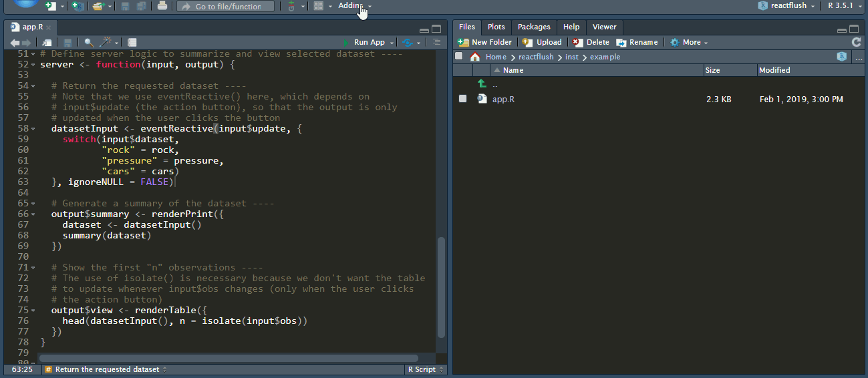The height and width of the screenshot is (378, 868).
Task: Open the Addins dropdown menu
Action: [355, 5]
